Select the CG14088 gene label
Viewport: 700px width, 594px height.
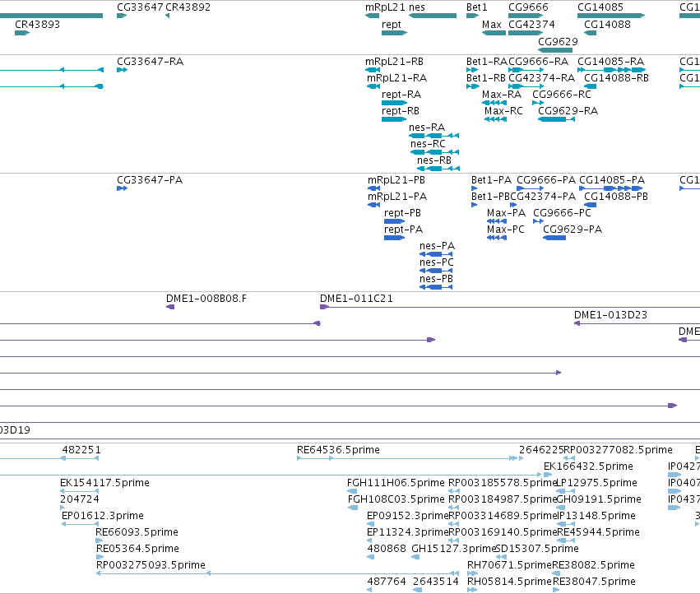click(x=607, y=25)
